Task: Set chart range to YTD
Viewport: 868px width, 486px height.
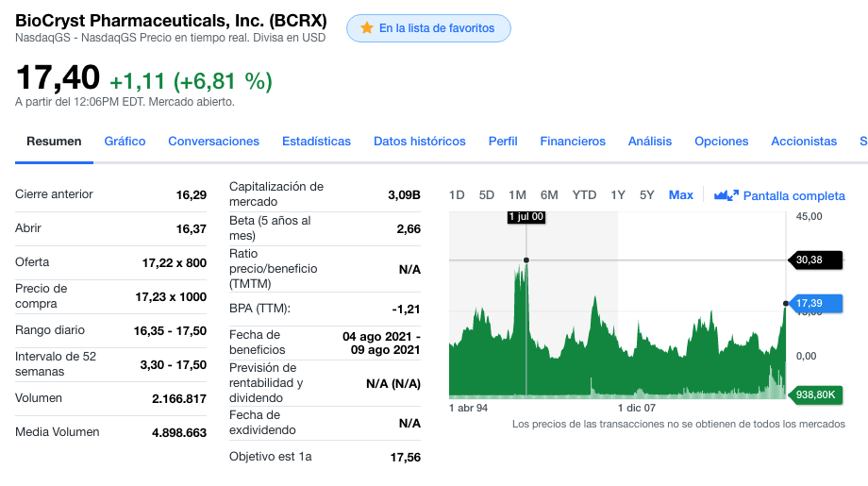Action: (x=584, y=194)
